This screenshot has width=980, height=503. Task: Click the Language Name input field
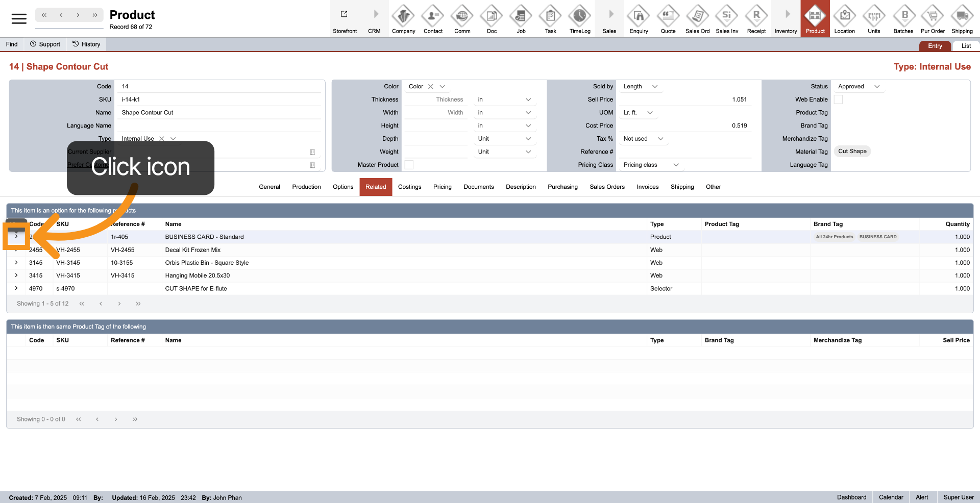pyautogui.click(x=219, y=125)
